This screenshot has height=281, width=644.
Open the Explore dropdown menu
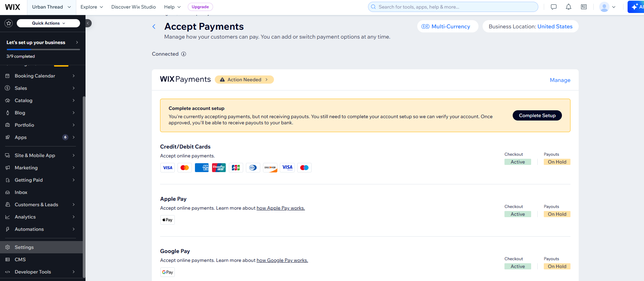(x=92, y=7)
